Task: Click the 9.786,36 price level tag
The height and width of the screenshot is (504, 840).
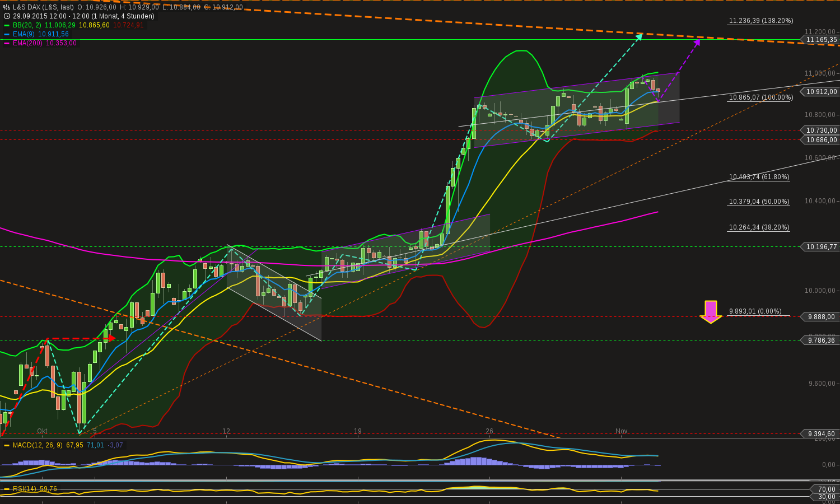Action: coord(820,340)
